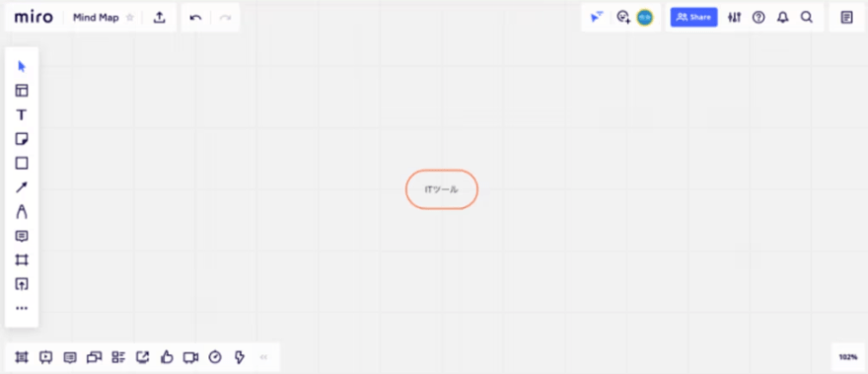Select the Comment tool in sidebar

(22, 236)
